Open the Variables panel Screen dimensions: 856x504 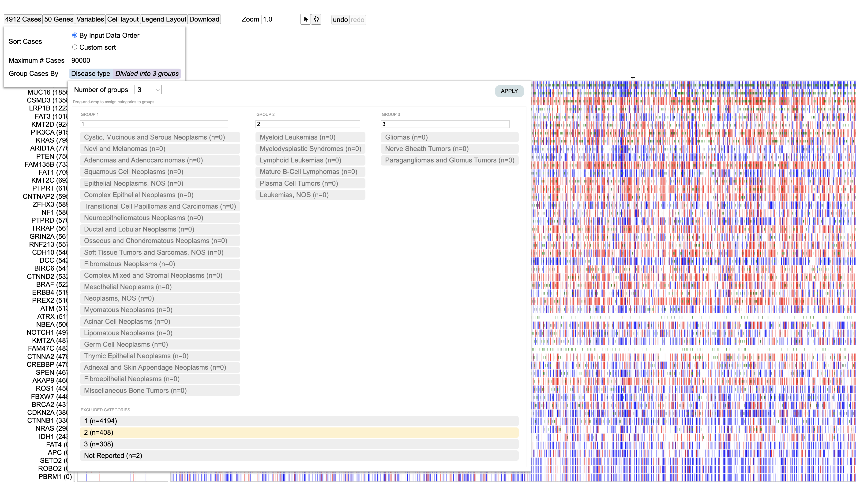point(90,19)
